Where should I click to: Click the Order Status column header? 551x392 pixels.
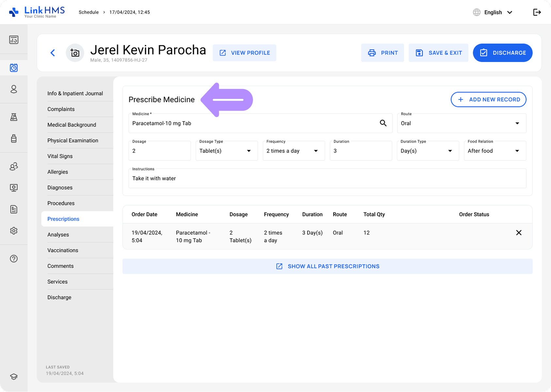[x=474, y=214]
